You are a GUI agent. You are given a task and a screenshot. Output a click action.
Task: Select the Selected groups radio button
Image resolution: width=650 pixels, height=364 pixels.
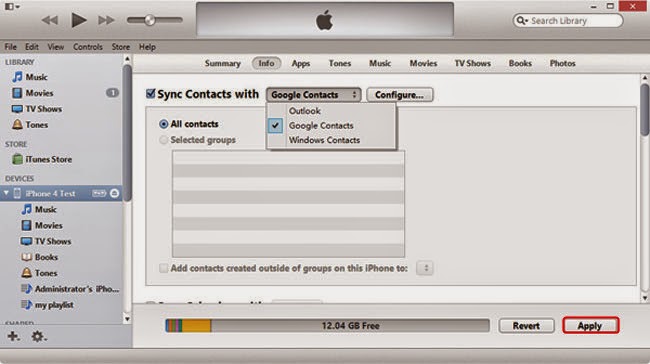coord(164,140)
